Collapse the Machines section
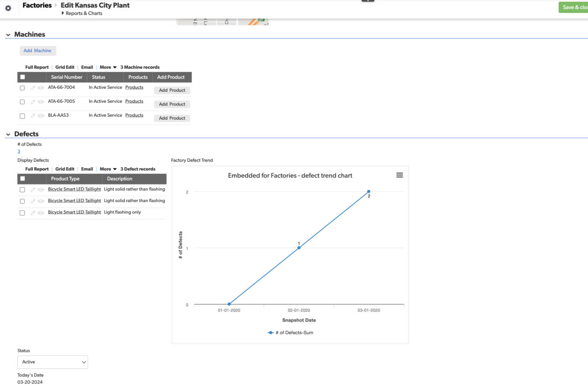588x392 pixels. coord(8,35)
